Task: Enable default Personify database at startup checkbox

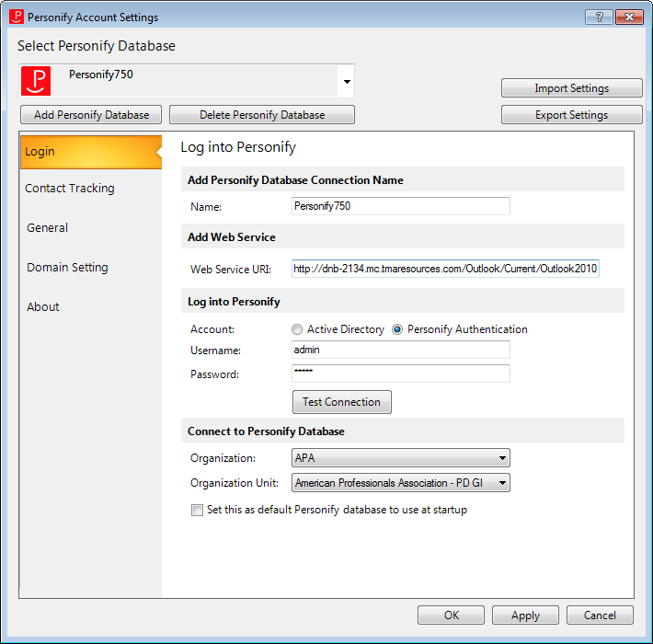Action: click(x=197, y=510)
